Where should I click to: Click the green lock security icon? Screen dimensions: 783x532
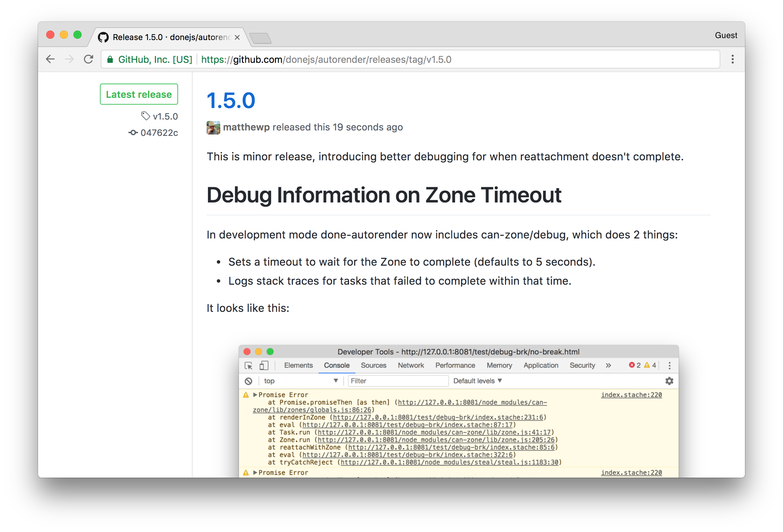click(x=110, y=59)
